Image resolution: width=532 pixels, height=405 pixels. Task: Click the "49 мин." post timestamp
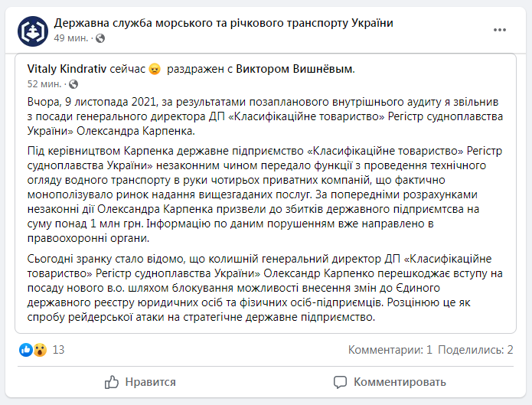pos(69,38)
